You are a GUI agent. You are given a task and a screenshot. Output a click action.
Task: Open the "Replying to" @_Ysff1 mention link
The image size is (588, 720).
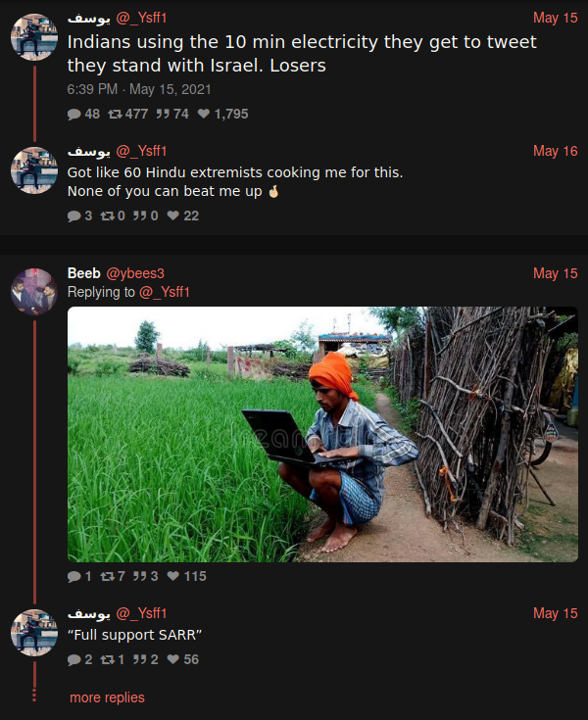[x=165, y=292]
